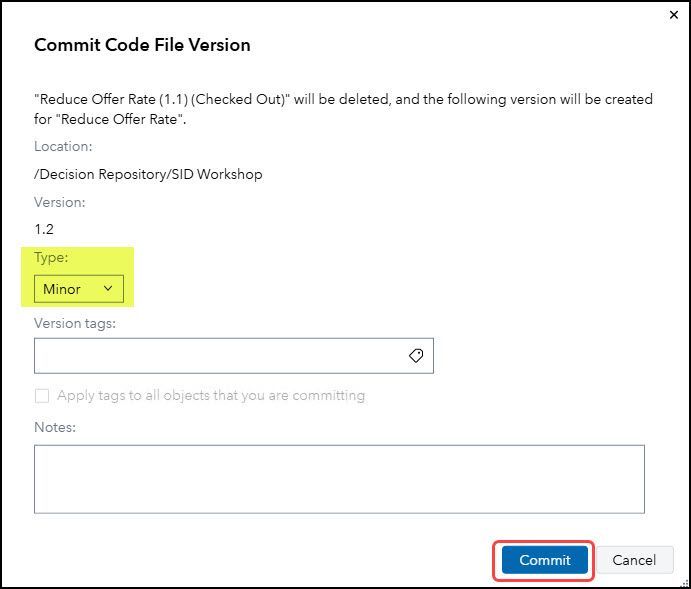691x589 pixels.
Task: Click the chevron arrow beside Minor
Action: [109, 289]
